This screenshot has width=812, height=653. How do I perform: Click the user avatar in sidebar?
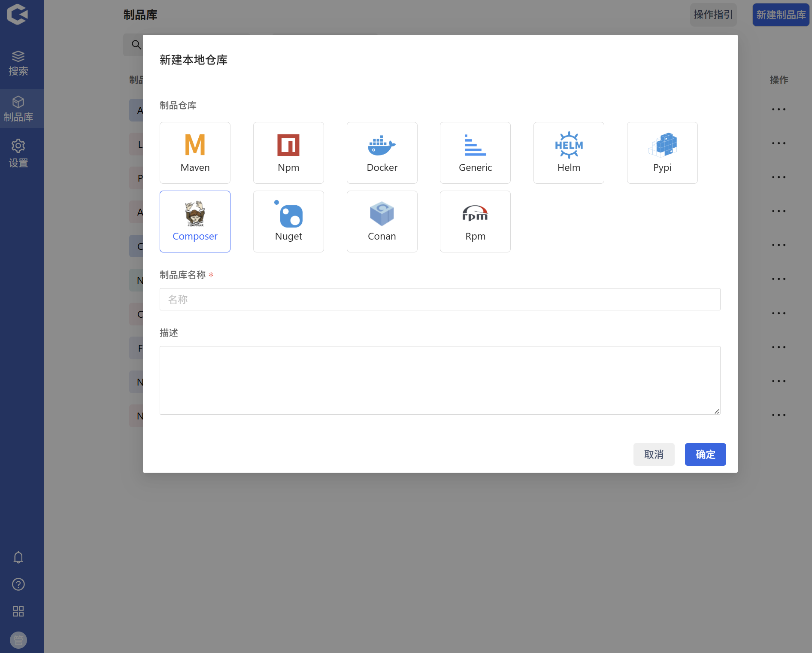18,640
